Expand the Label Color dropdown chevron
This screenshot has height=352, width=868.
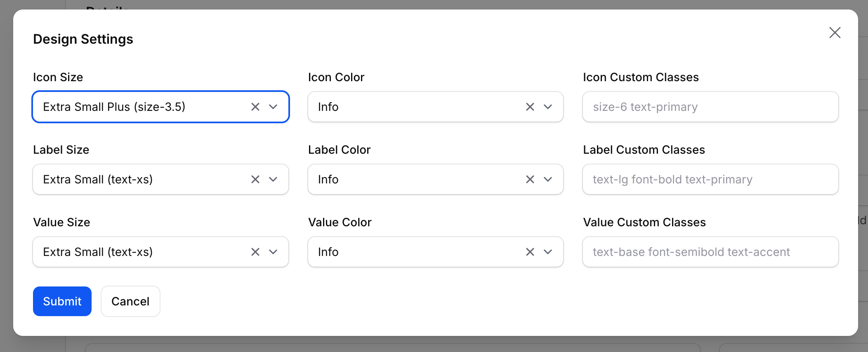click(x=548, y=179)
